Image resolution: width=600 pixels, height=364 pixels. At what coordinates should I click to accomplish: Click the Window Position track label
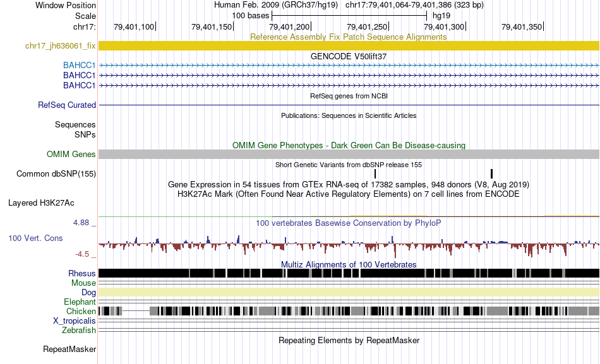(x=66, y=5)
